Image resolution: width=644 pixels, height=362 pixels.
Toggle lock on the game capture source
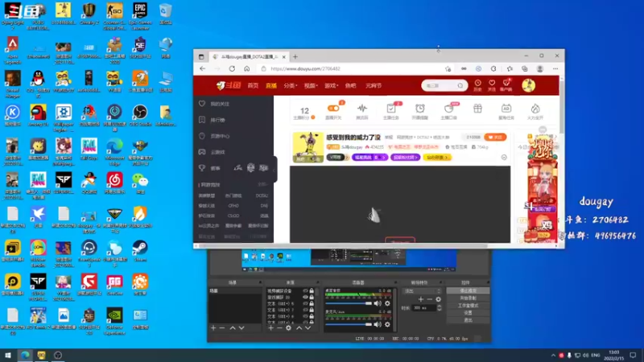click(312, 297)
